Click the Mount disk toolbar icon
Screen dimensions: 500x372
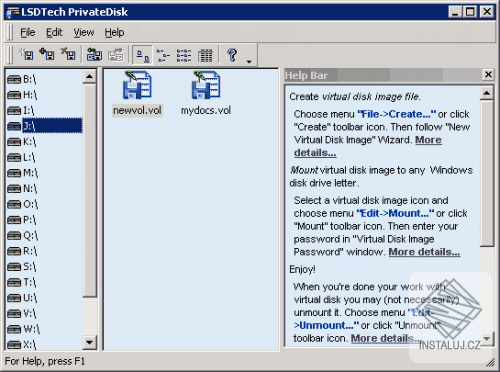(x=94, y=55)
